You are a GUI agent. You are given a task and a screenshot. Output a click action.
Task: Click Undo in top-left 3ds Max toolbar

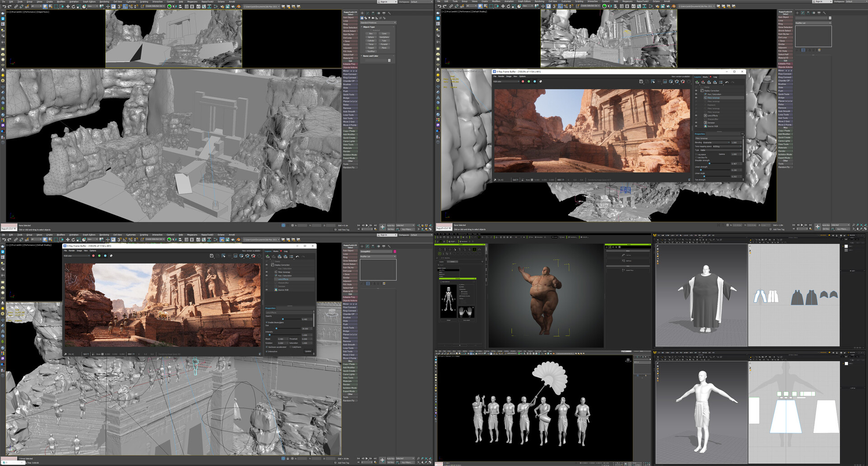(x=4, y=6)
